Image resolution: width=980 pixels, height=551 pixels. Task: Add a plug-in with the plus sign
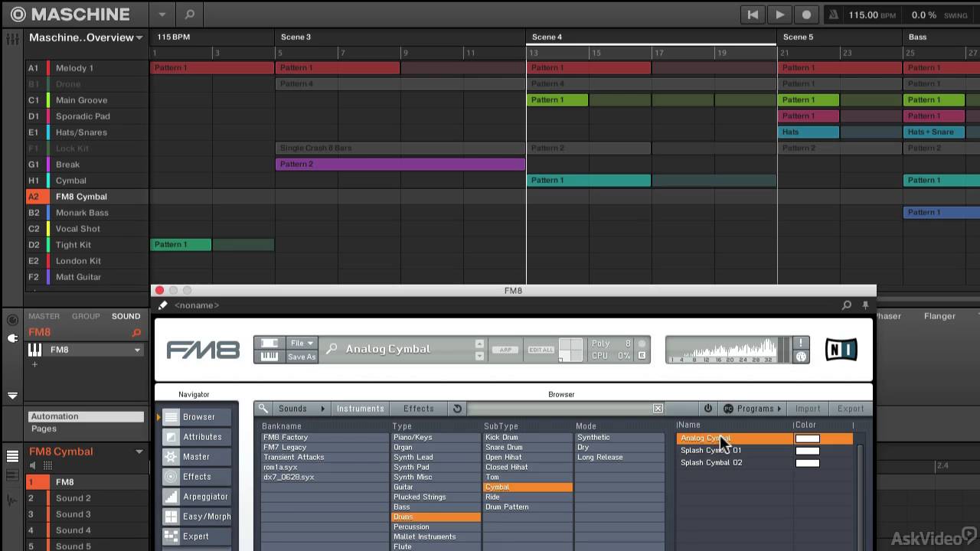click(x=34, y=364)
